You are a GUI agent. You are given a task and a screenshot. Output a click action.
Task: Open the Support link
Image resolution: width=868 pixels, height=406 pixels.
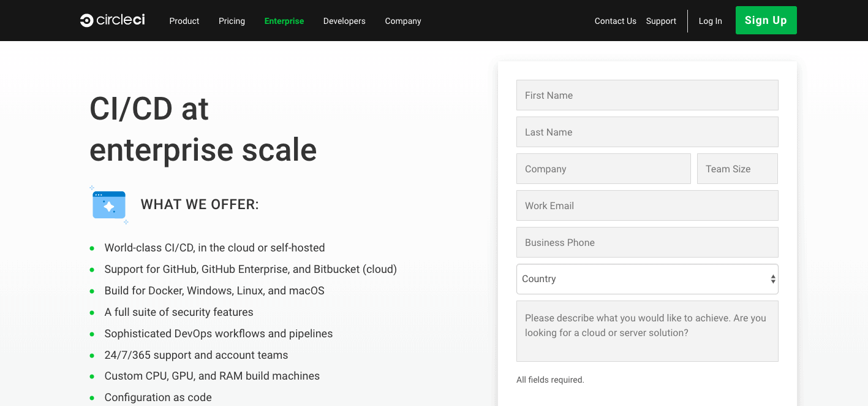661,21
